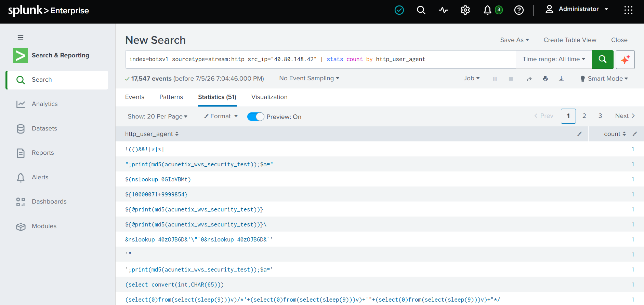This screenshot has height=305, width=644.
Task: Open the No Event Sampling dropdown
Action: [309, 79]
